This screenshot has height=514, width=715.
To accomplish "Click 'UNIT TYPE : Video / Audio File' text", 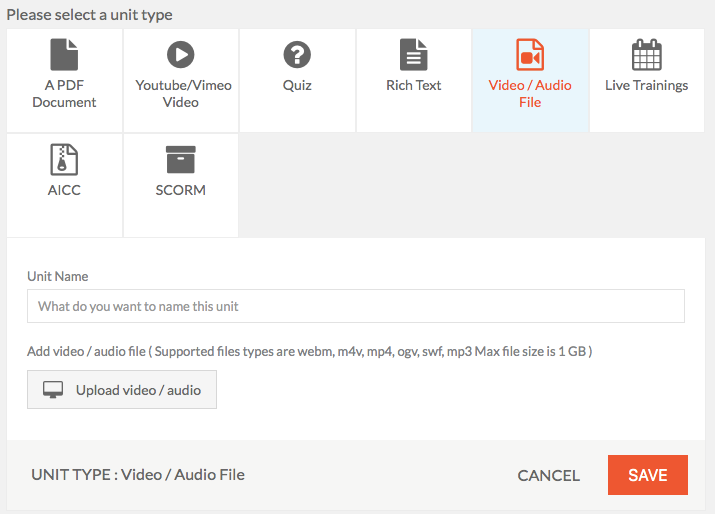I will 138,475.
